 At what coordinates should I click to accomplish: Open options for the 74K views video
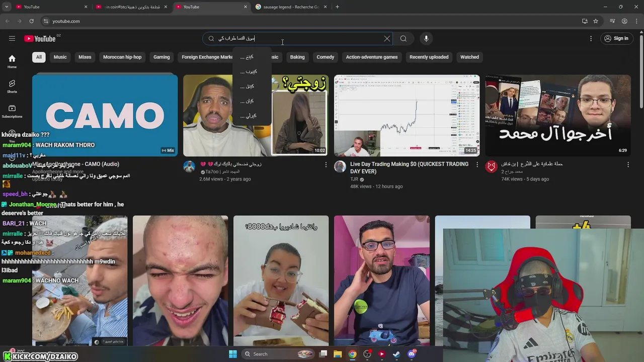(x=628, y=164)
